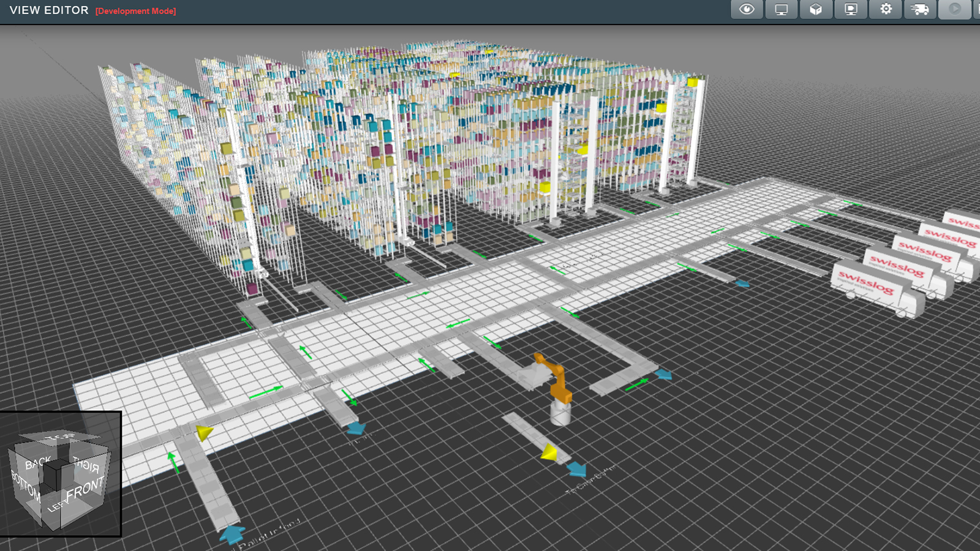Image resolution: width=980 pixels, height=551 pixels.
Task: Click the nearest swisslog delivery truck in the scene
Action: [x=868, y=282]
